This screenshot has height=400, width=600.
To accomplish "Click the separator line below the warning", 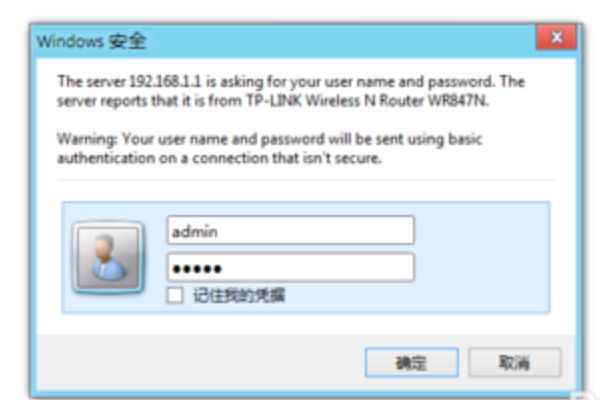I will [305, 180].
